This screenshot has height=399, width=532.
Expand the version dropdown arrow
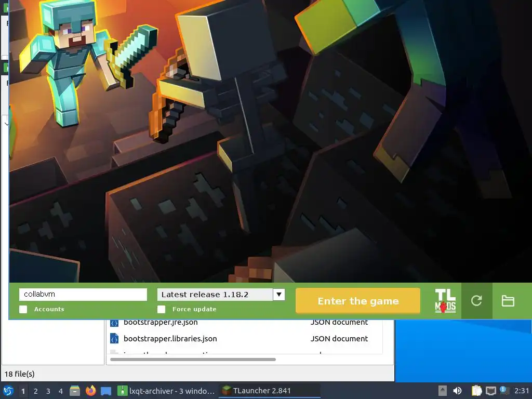[x=279, y=295]
